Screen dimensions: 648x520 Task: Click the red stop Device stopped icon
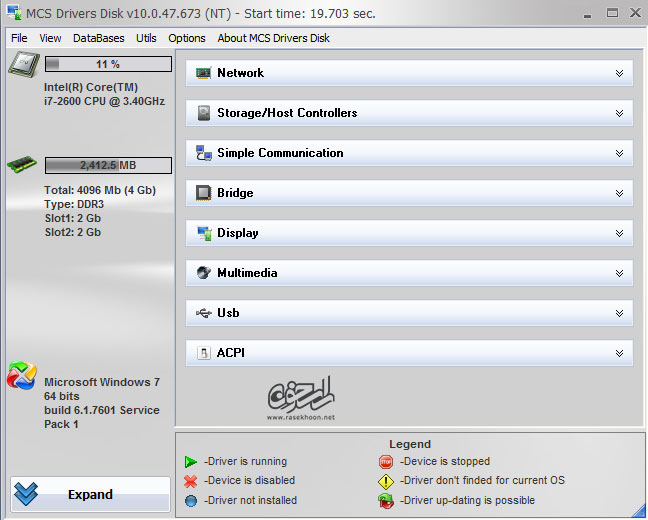pyautogui.click(x=386, y=462)
